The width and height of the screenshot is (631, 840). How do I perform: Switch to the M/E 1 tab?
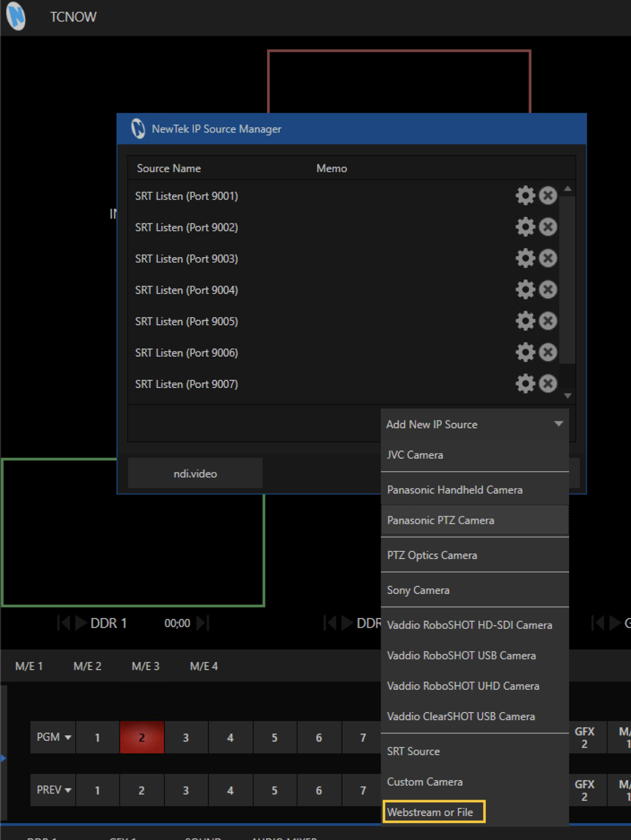pos(29,666)
